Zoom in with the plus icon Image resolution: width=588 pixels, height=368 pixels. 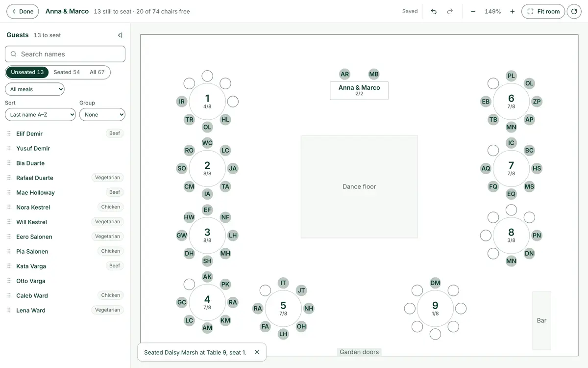coord(512,11)
